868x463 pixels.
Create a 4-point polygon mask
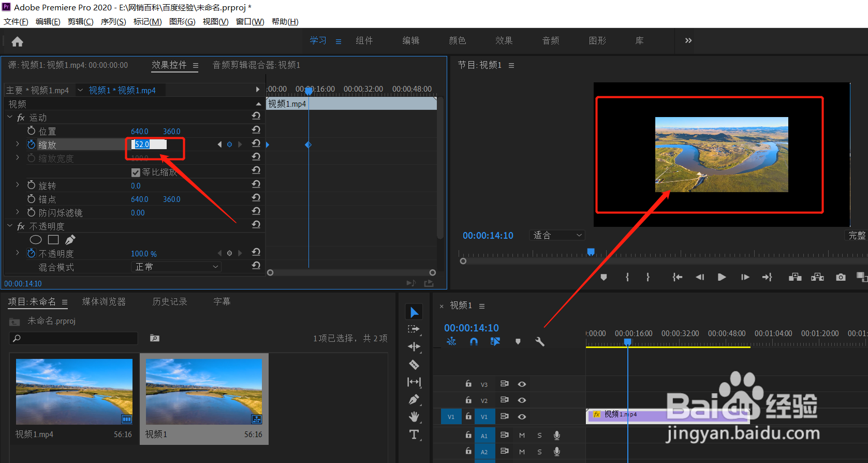click(53, 240)
